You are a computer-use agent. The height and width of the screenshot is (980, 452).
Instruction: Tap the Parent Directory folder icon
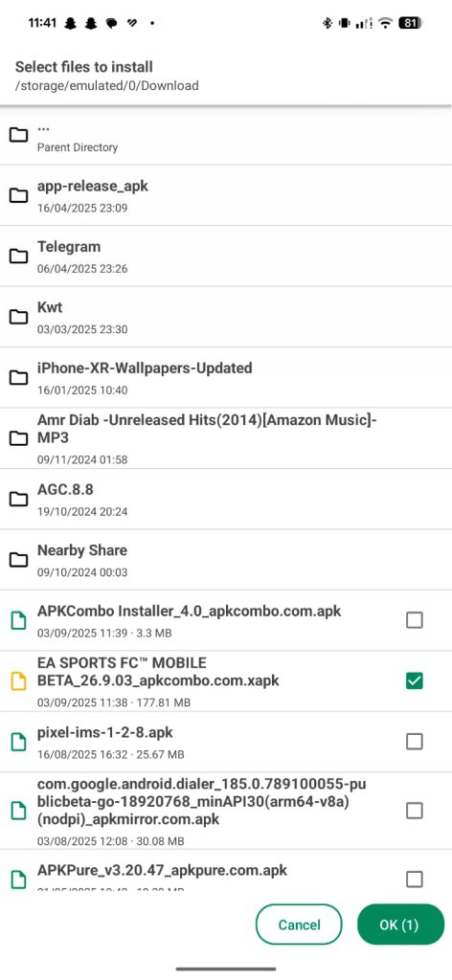tap(19, 134)
